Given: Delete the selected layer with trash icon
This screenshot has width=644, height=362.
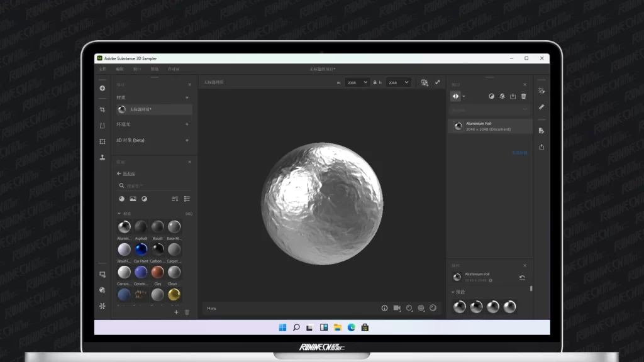Looking at the screenshot, I should click(523, 96).
